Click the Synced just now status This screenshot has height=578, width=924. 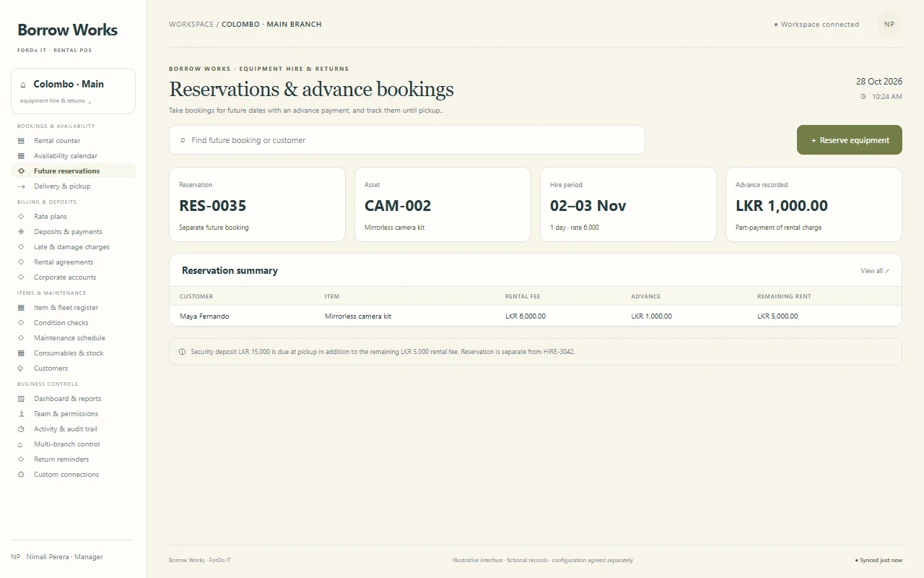point(879,560)
